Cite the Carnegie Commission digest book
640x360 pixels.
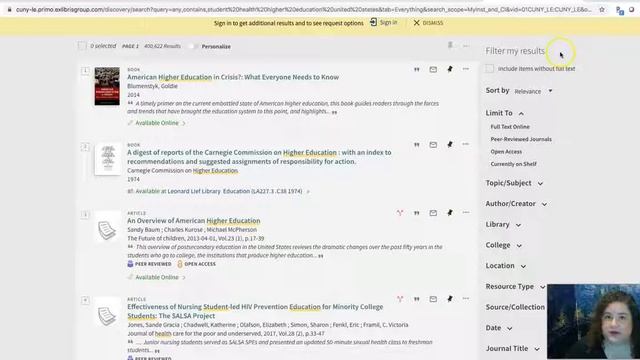416,144
